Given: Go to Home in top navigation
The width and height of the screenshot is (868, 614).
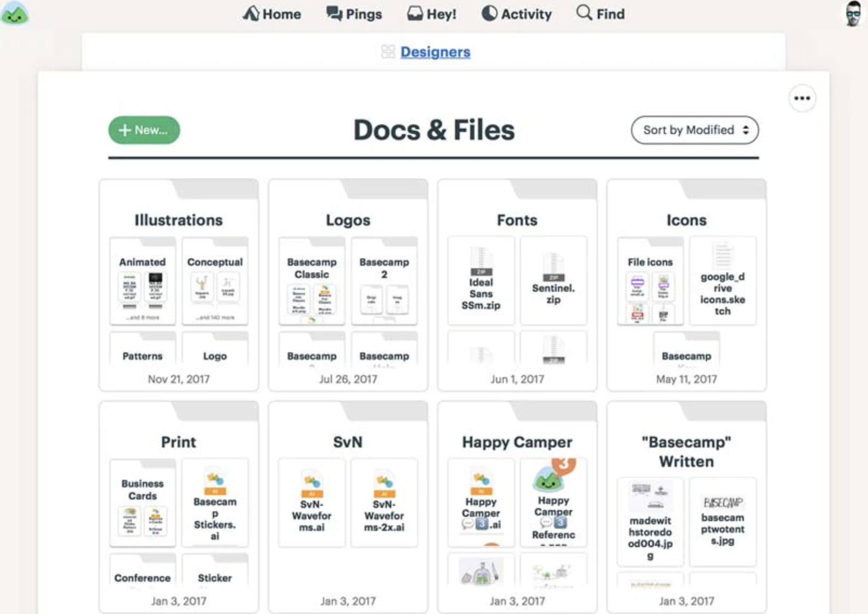Looking at the screenshot, I should click(272, 14).
